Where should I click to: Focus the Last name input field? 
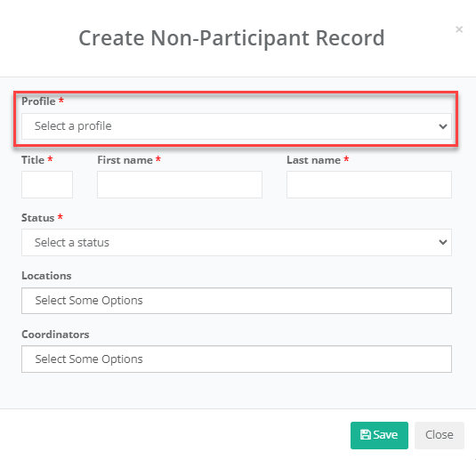point(369,184)
